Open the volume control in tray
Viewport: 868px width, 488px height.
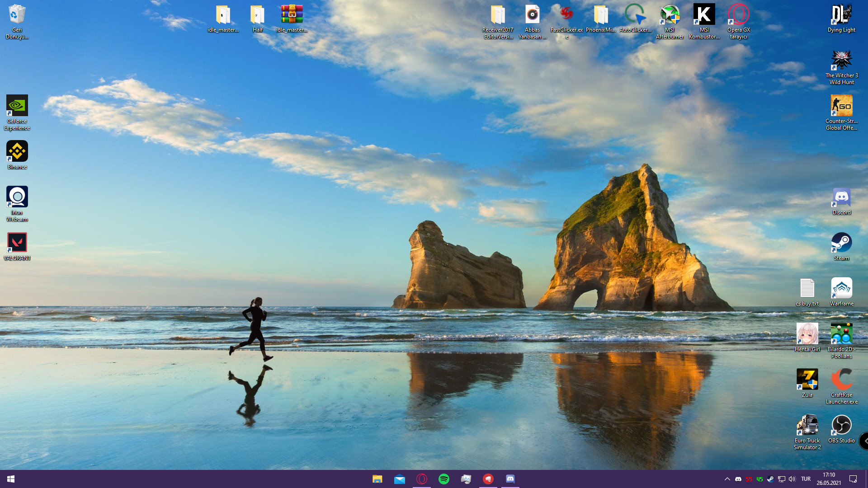click(792, 479)
